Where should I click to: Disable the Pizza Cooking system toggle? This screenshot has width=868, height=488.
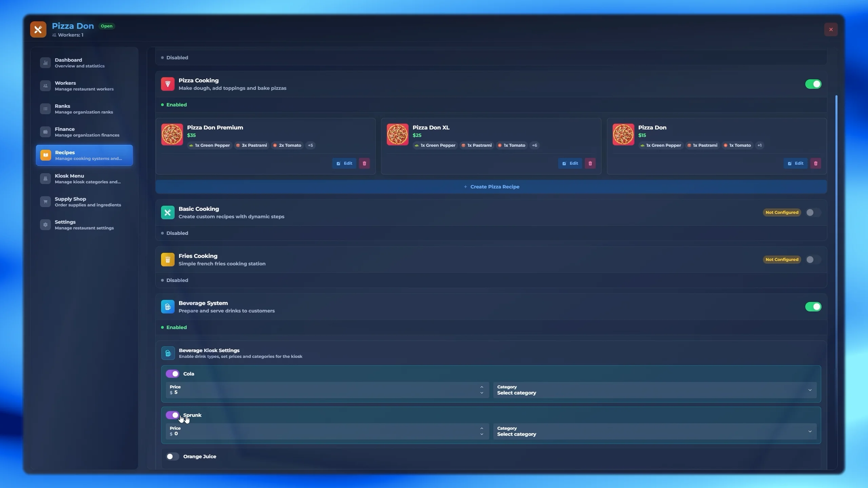point(813,84)
